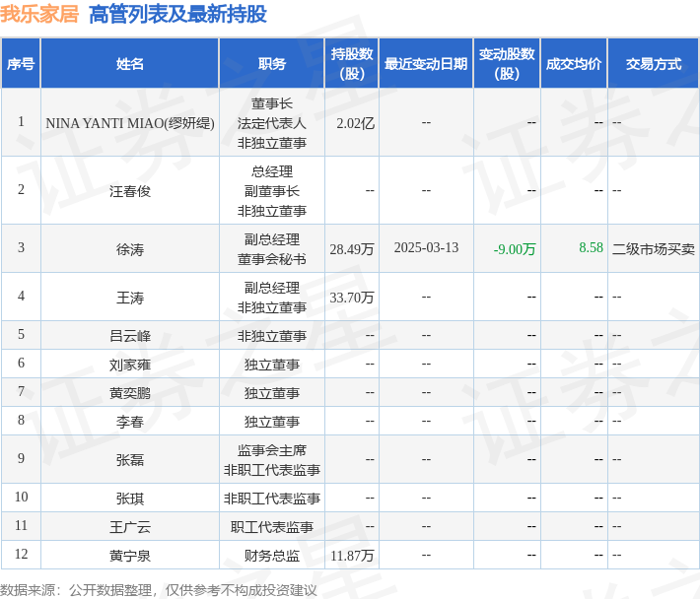700x599 pixels.
Task: Click the name NINA YANTI MIAO(缪妍缇)
Action: (130, 123)
